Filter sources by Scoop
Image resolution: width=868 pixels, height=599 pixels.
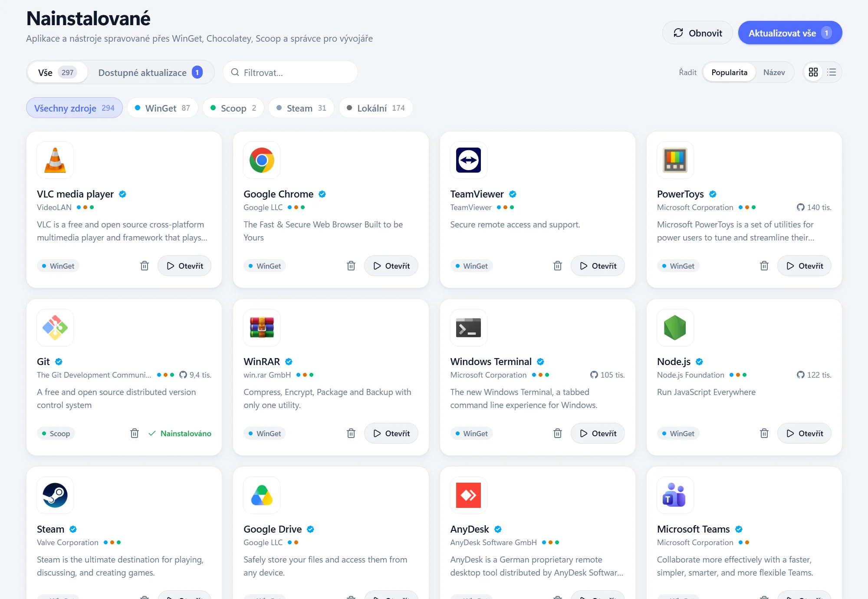tap(233, 108)
